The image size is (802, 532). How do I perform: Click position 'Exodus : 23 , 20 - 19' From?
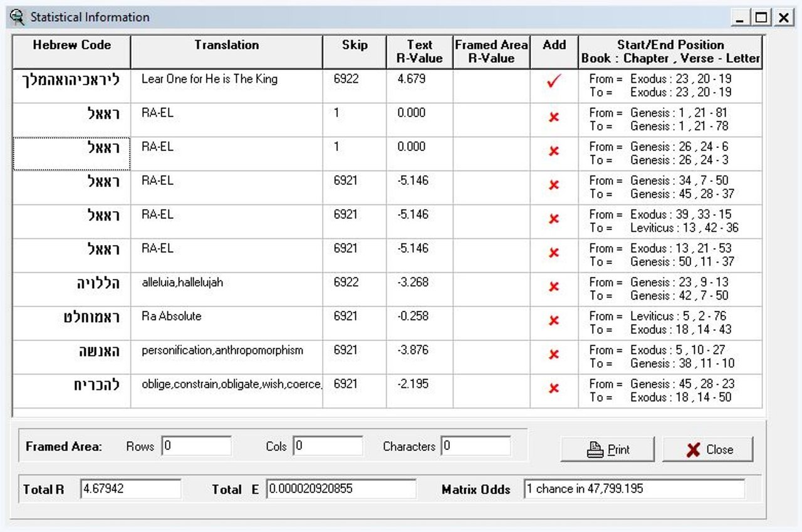point(680,79)
